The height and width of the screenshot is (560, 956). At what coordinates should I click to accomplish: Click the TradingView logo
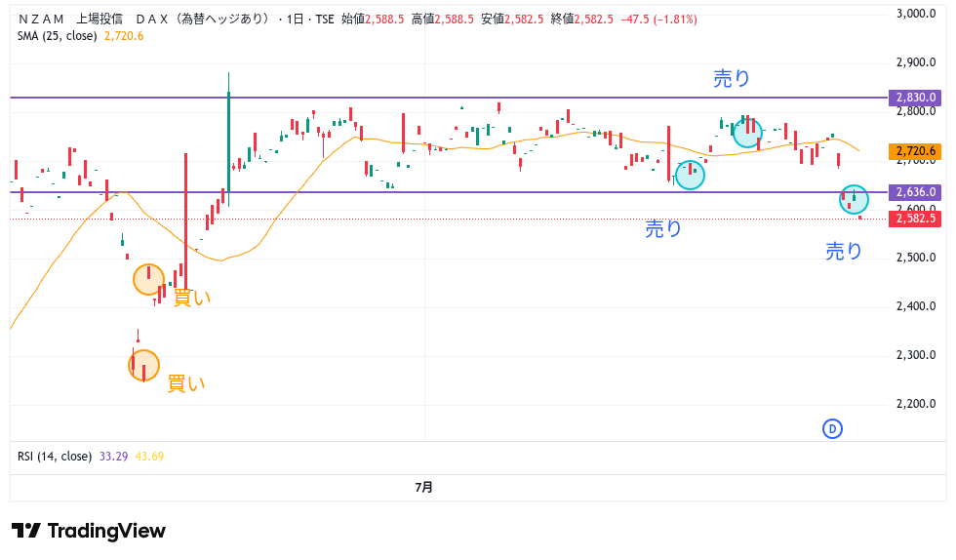point(89,531)
